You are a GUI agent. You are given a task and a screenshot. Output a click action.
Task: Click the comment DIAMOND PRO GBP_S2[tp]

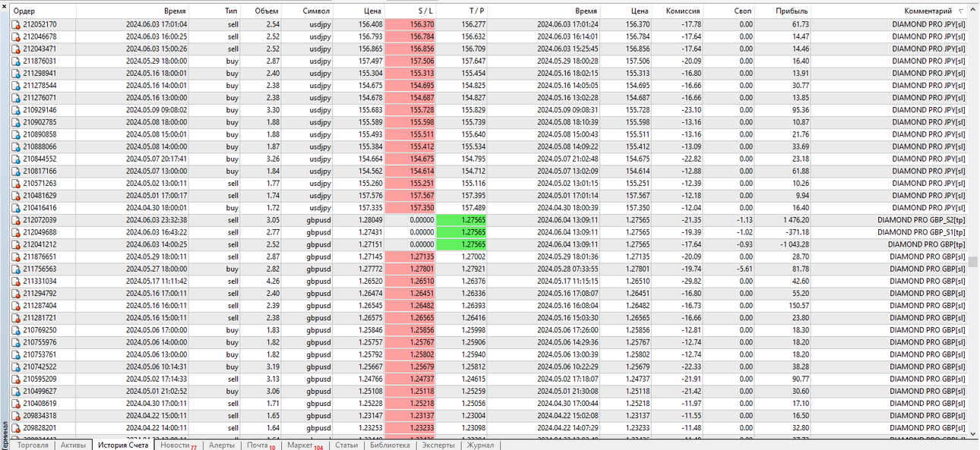tap(920, 220)
